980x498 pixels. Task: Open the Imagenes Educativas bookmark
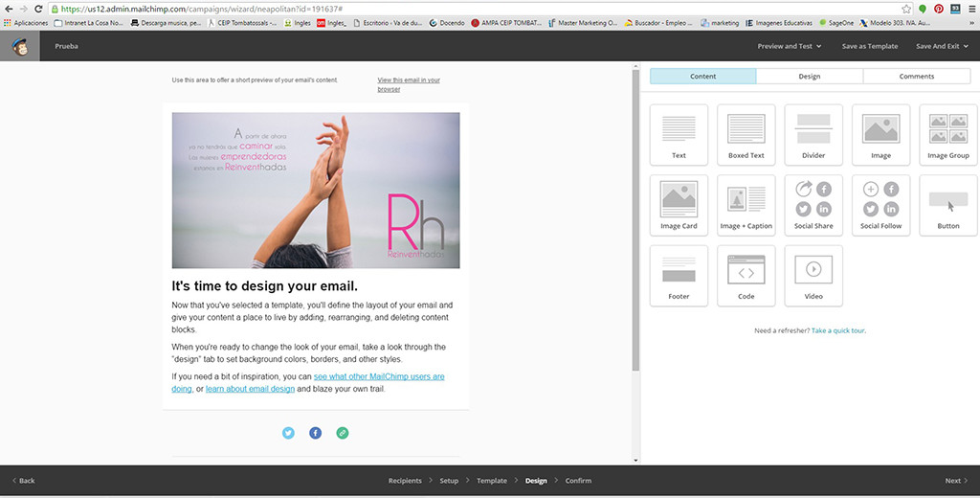tap(779, 23)
